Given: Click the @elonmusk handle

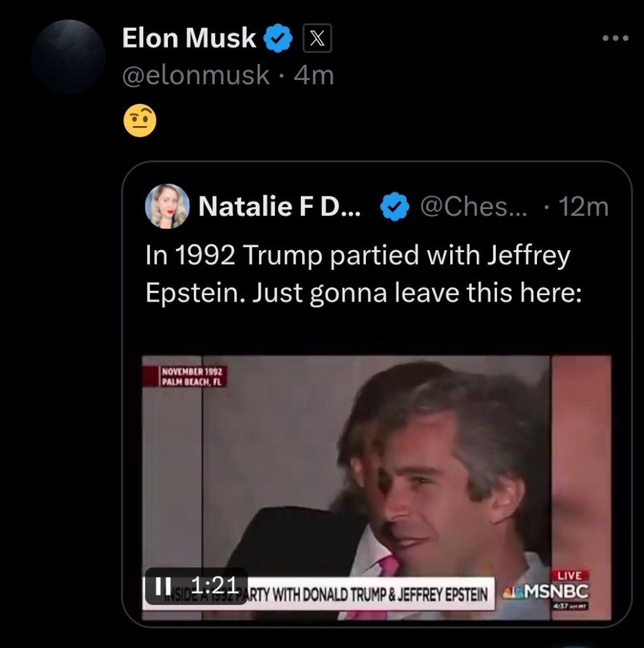Looking at the screenshot, I should [x=196, y=76].
